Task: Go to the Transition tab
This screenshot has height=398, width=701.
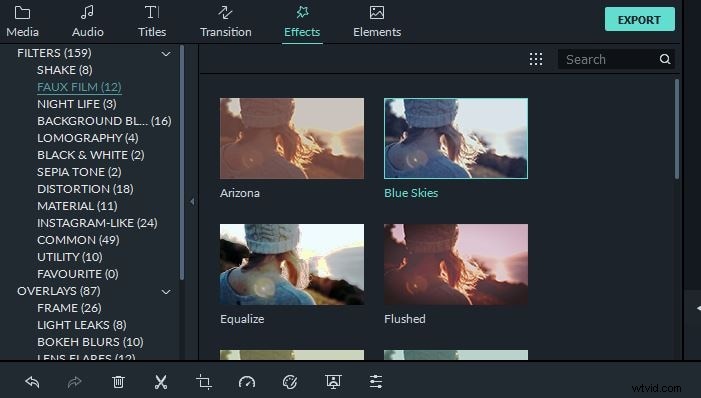Action: tap(225, 22)
